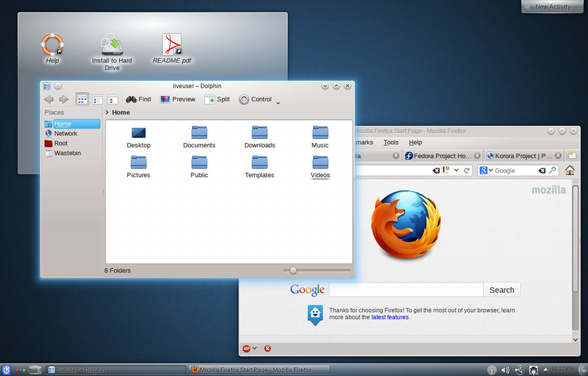Screen dimensions: 588x376
Task: Click the Google Search button
Action: coord(501,290)
